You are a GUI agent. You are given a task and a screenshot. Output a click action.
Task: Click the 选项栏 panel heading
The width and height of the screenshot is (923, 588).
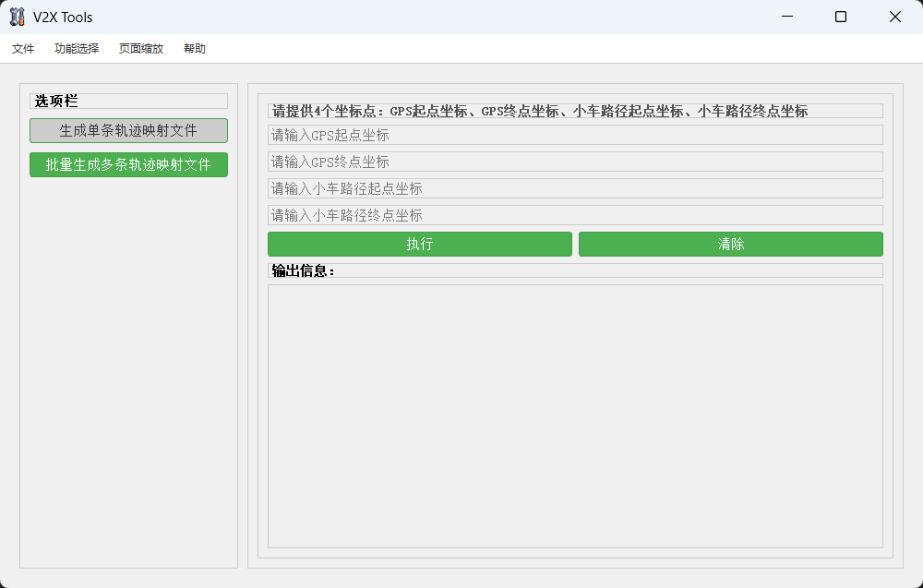57,102
